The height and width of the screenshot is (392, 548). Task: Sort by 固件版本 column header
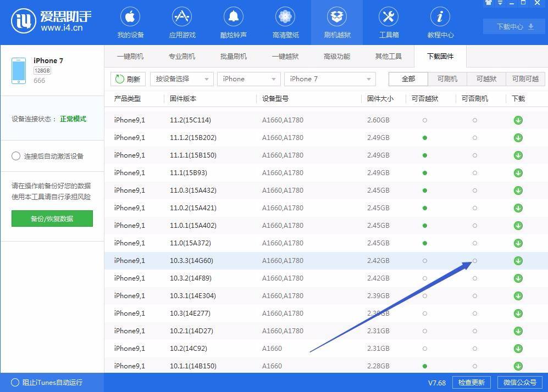click(x=183, y=99)
